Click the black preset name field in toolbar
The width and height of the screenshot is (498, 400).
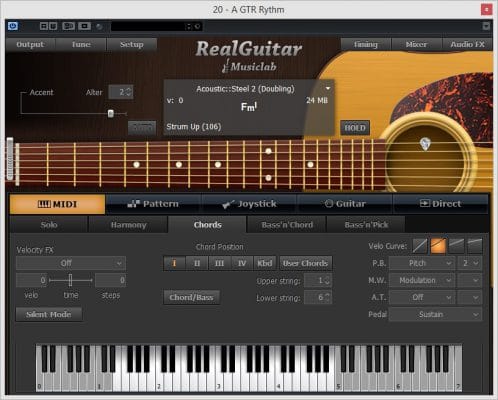148,26
